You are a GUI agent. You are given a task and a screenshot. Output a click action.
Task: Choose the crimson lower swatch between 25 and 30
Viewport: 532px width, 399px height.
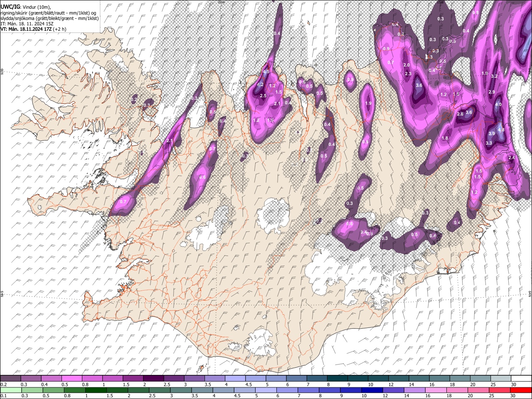pyautogui.click(x=500, y=390)
